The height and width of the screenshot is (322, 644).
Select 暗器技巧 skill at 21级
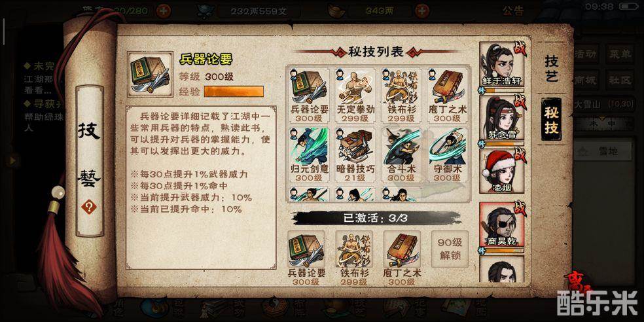click(355, 154)
